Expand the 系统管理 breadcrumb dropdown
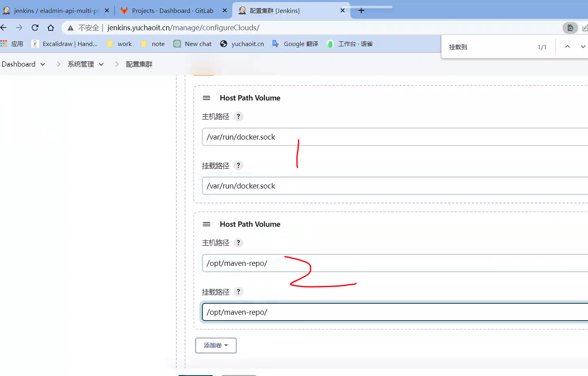Screen dimensions: 588x376 click(x=101, y=64)
